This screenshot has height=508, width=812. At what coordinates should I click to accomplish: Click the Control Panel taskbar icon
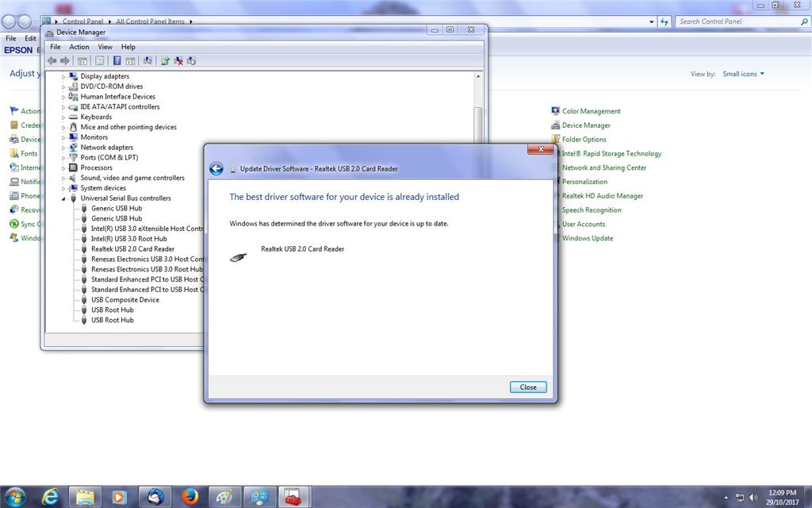pos(259,497)
